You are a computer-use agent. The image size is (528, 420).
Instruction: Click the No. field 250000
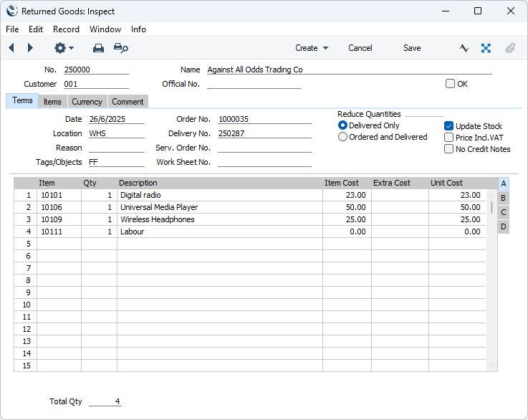(96, 70)
